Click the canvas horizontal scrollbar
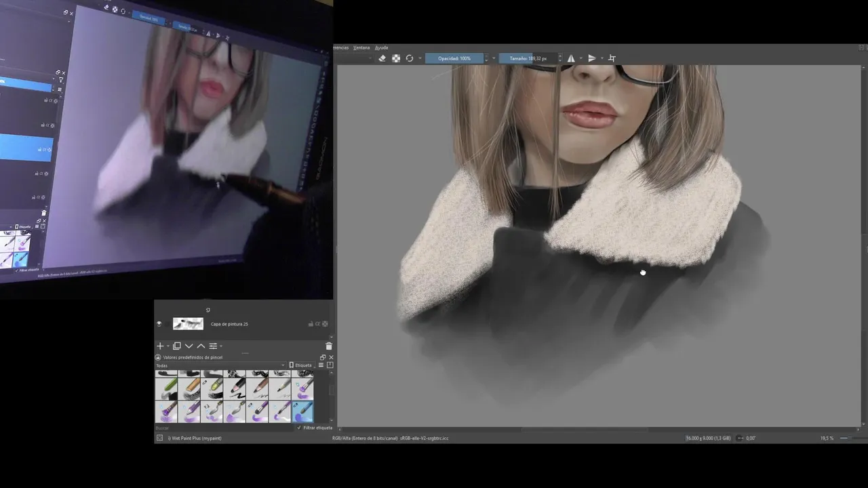Image resolution: width=868 pixels, height=488 pixels. coord(585,429)
